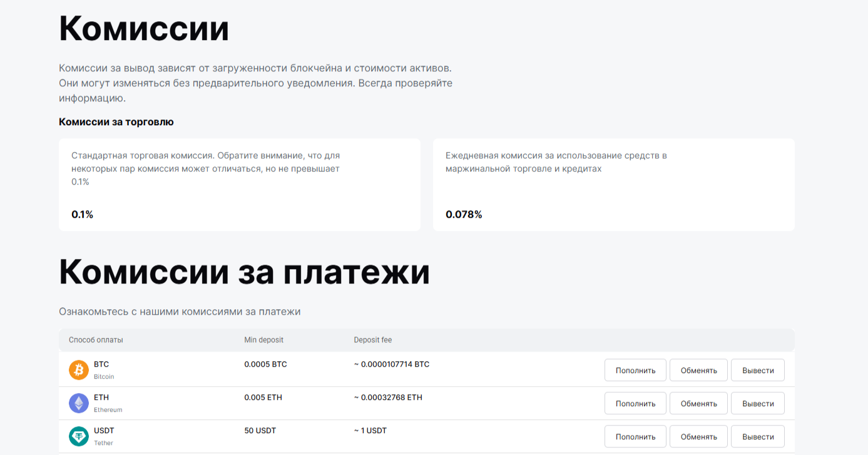Click the Bitcoin logo icon
This screenshot has width=868, height=455.
tap(79, 370)
